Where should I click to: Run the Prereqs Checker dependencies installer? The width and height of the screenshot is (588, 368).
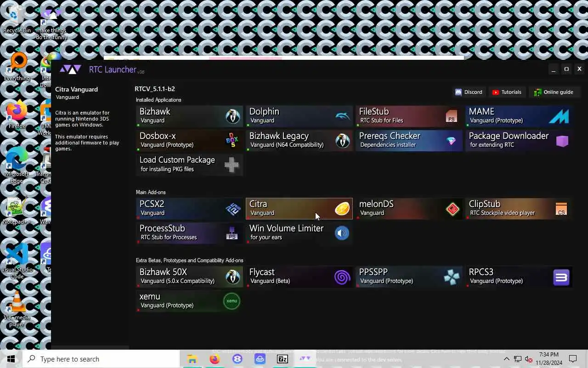pos(409,141)
